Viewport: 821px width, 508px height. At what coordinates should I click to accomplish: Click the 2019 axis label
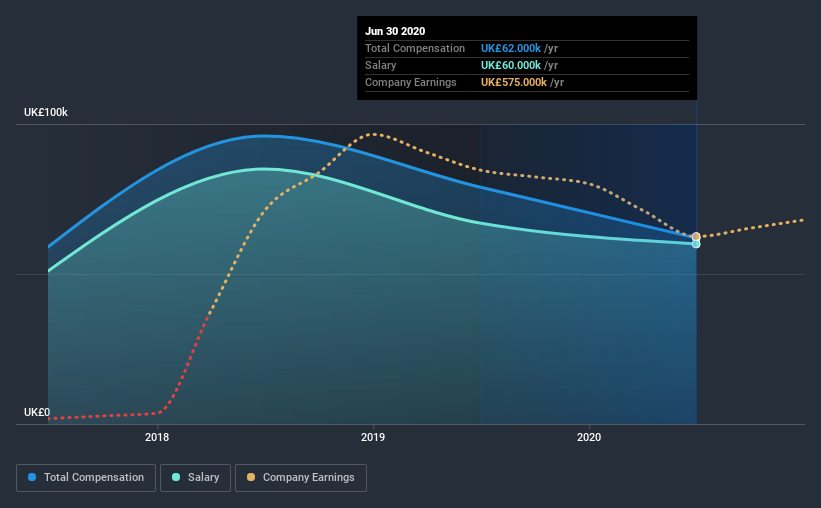point(373,437)
